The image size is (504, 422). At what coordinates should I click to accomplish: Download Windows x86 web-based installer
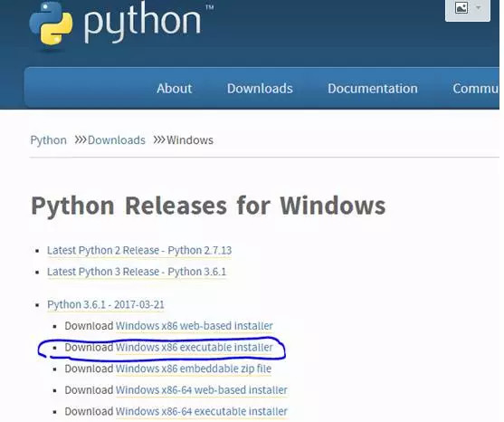(195, 326)
